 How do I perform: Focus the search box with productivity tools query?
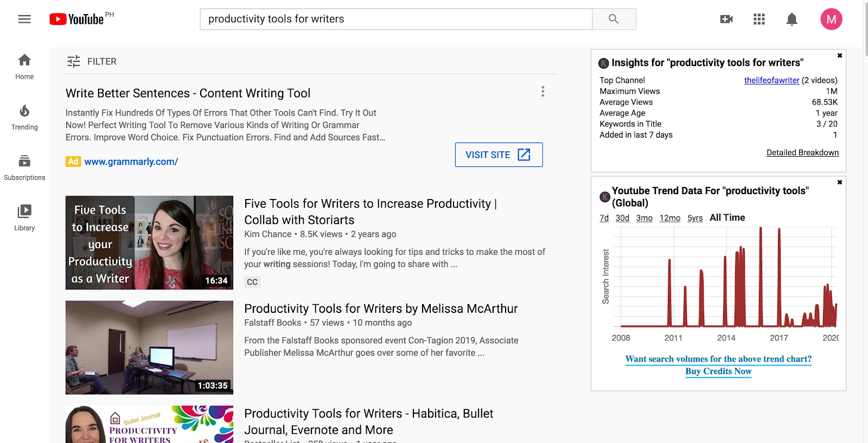click(396, 19)
